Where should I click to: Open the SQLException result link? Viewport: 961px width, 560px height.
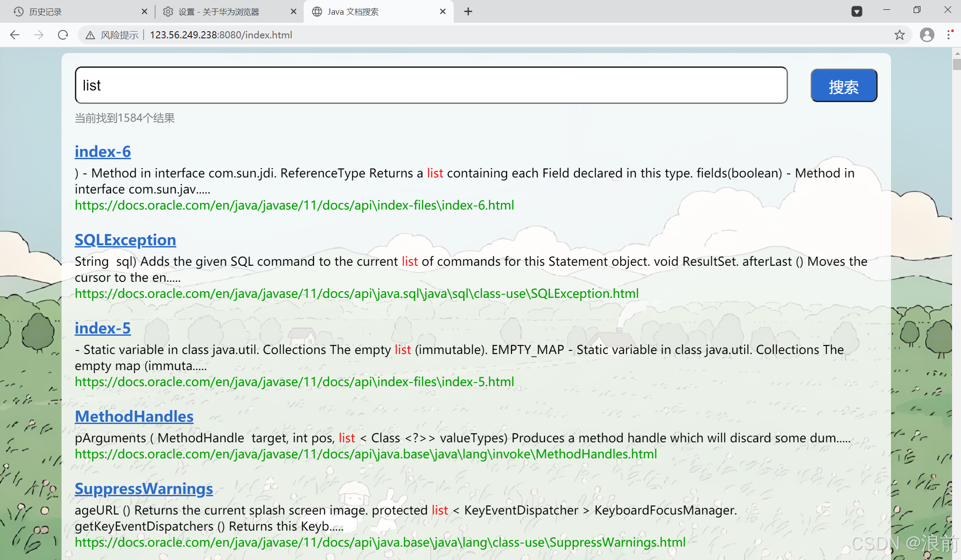125,240
